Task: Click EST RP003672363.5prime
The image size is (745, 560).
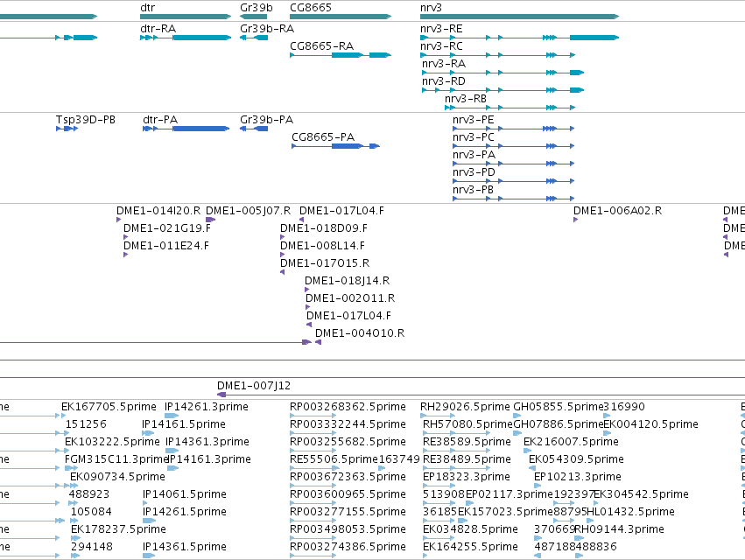Action: [x=348, y=477]
